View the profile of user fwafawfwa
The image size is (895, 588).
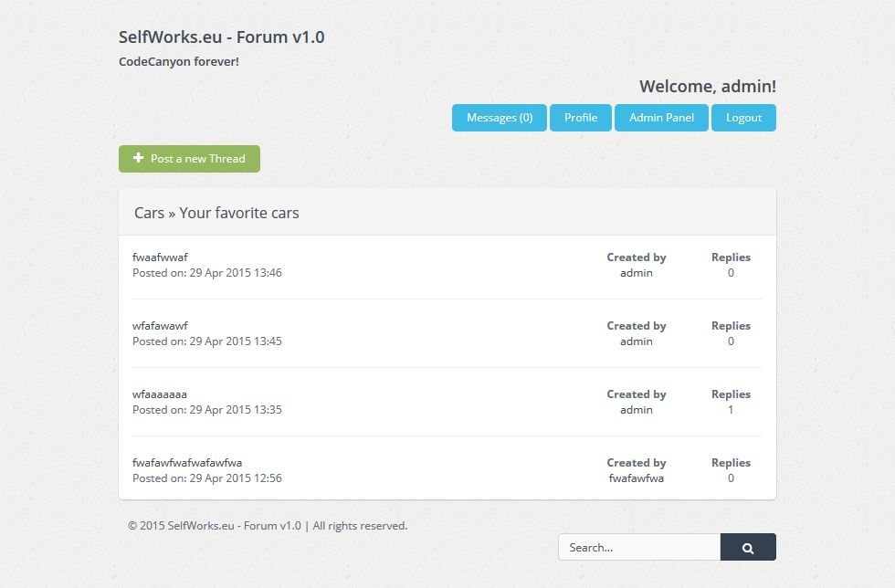[637, 478]
